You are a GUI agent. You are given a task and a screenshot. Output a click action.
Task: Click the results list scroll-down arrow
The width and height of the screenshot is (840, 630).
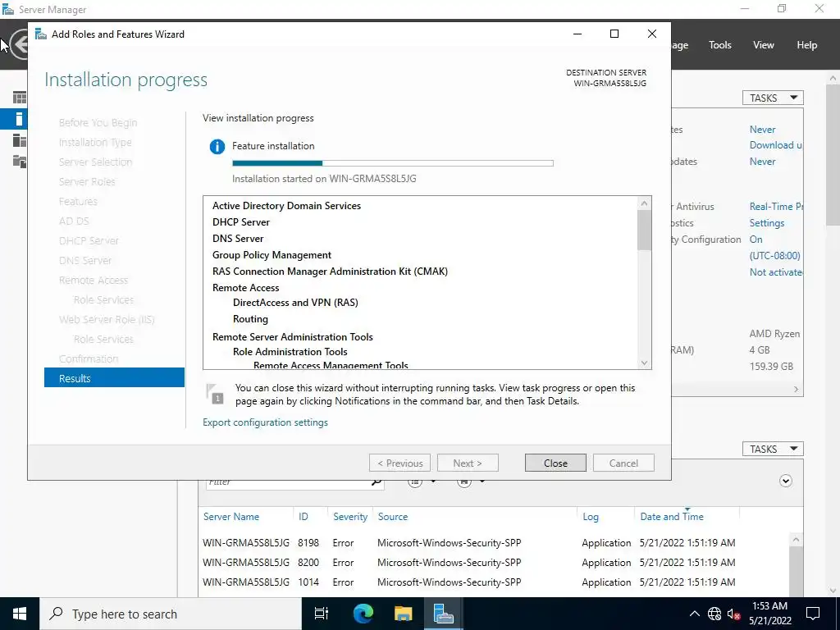click(x=644, y=363)
